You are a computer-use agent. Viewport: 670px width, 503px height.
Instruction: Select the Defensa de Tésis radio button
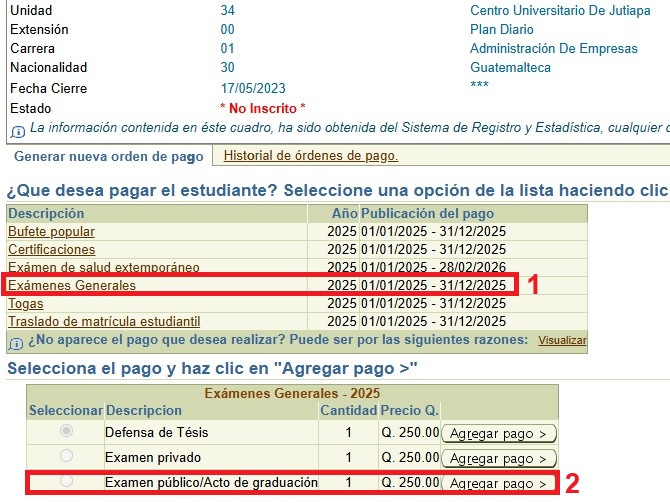tap(66, 432)
